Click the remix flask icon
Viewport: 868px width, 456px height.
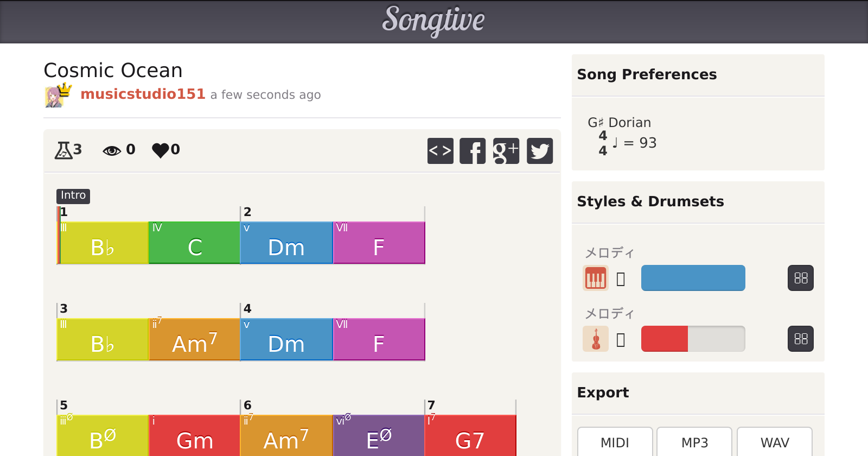coord(63,150)
